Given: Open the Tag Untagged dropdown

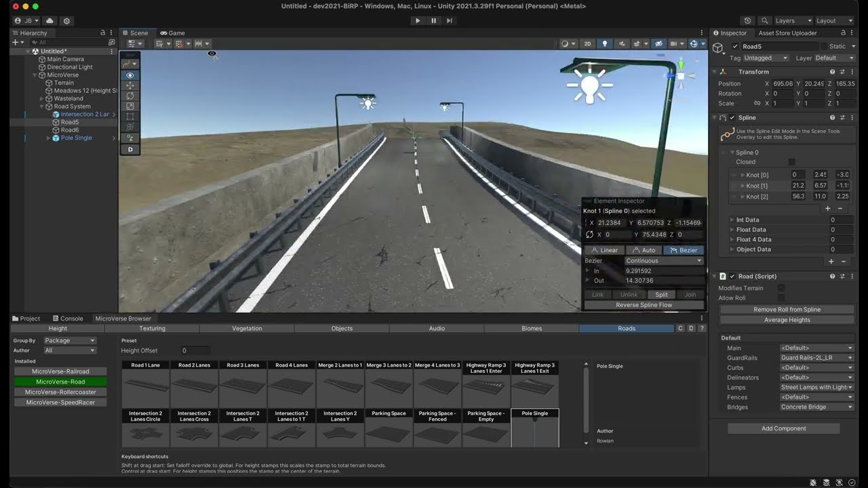Looking at the screenshot, I should [766, 58].
